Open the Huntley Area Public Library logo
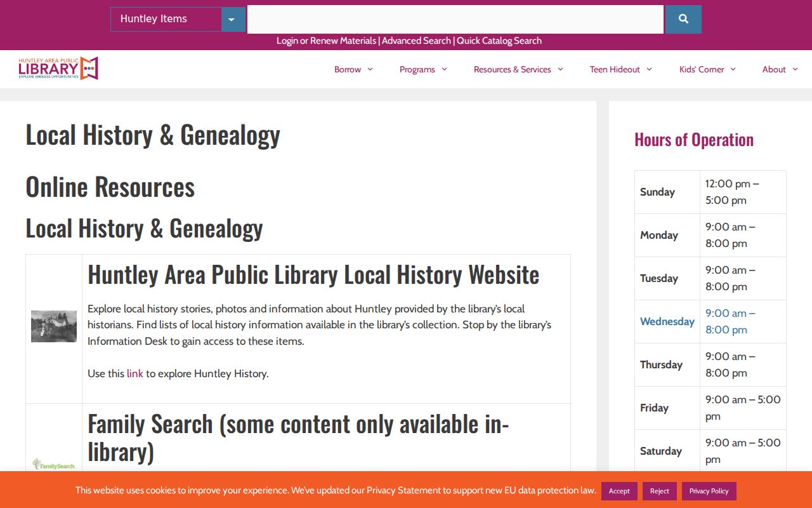 (58, 68)
